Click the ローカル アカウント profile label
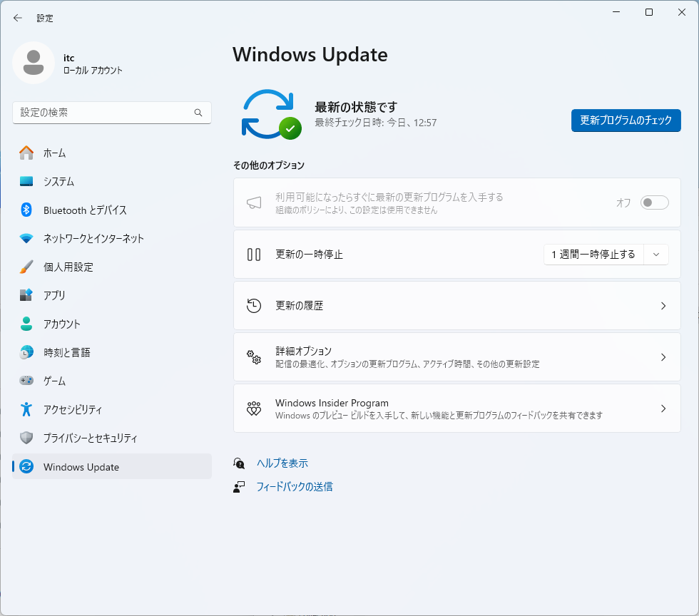The height and width of the screenshot is (616, 699). [x=93, y=71]
